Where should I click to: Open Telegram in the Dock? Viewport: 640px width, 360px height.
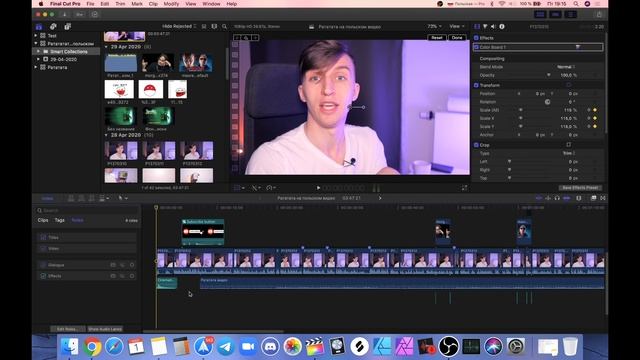226,347
